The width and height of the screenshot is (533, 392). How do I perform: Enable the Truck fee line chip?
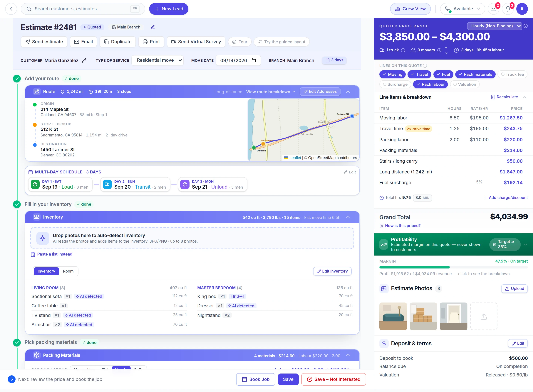(x=512, y=74)
